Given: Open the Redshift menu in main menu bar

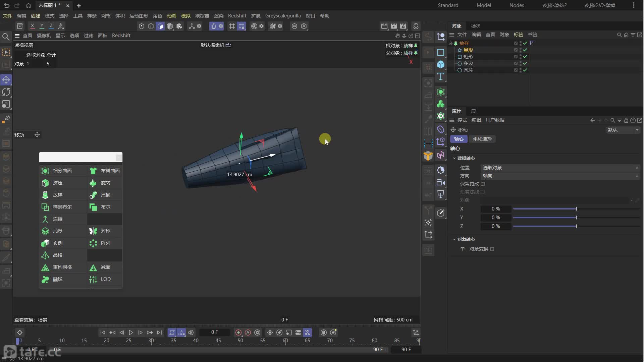Looking at the screenshot, I should click(x=237, y=16).
